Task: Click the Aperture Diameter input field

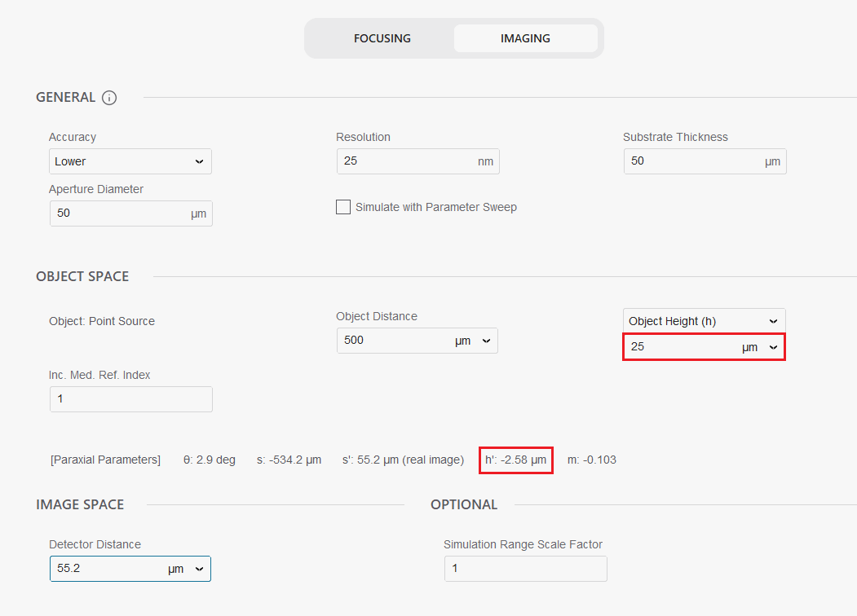Action: pyautogui.click(x=118, y=213)
